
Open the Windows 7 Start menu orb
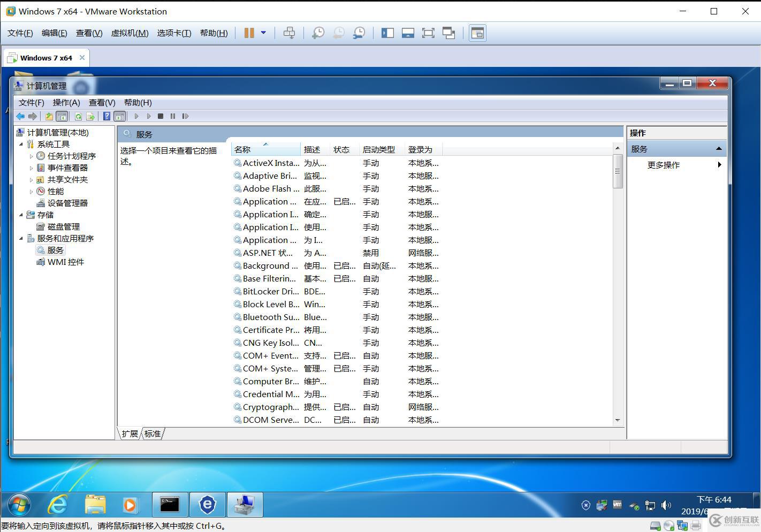(x=19, y=505)
